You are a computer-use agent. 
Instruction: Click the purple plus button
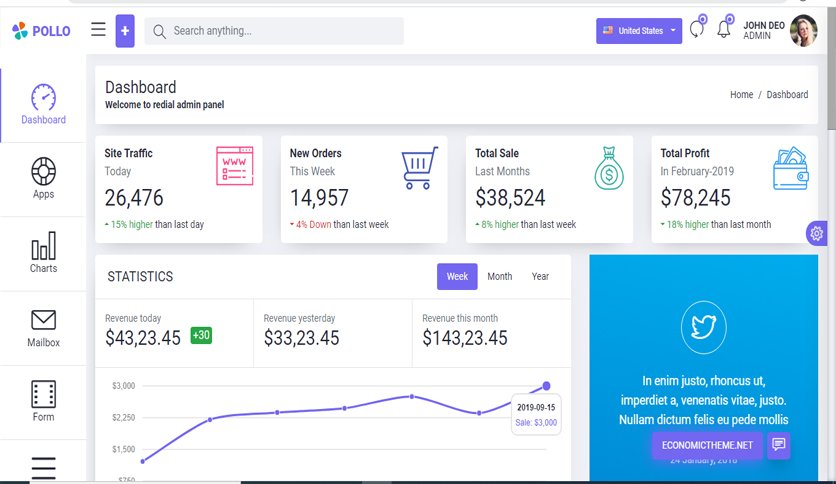point(125,31)
